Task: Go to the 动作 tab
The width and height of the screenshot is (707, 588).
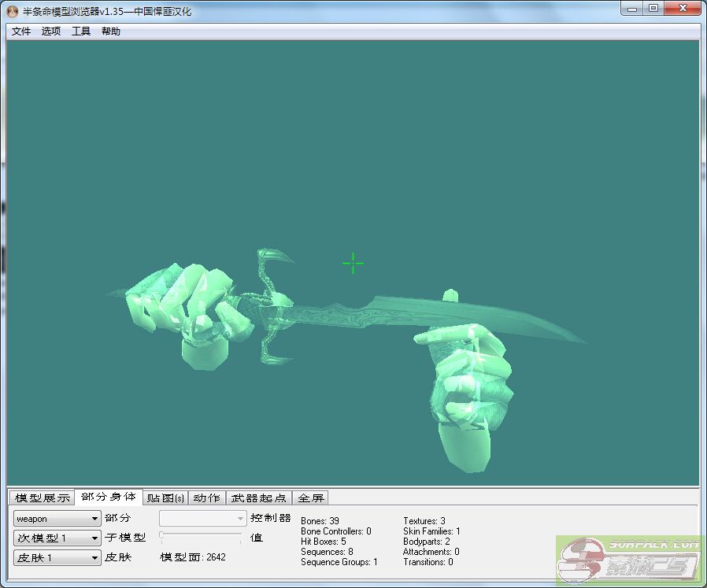Action: (207, 498)
